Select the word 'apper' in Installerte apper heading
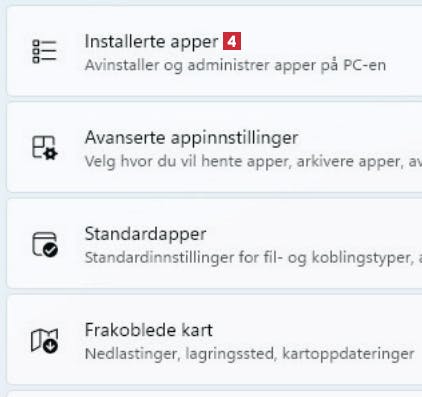The width and height of the screenshot is (422, 397). click(194, 43)
